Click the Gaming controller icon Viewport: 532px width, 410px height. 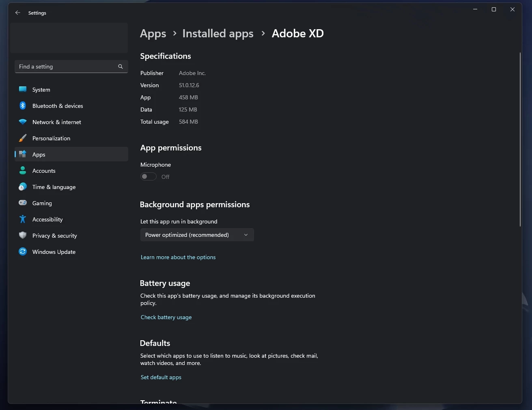pyautogui.click(x=23, y=203)
